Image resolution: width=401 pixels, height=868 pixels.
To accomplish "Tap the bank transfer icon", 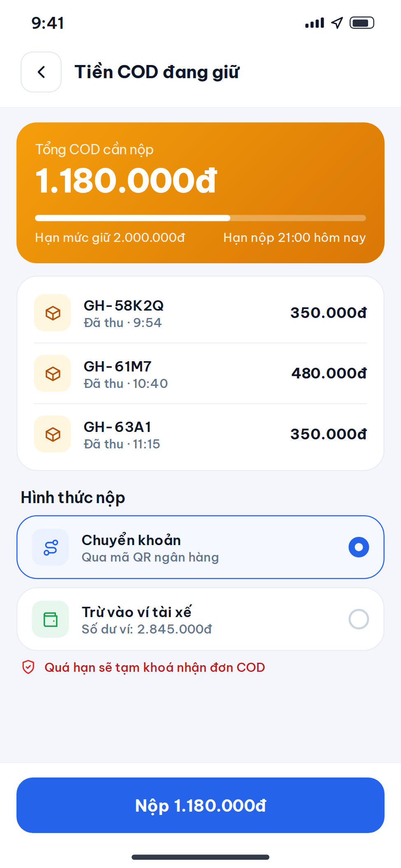I will coord(51,547).
